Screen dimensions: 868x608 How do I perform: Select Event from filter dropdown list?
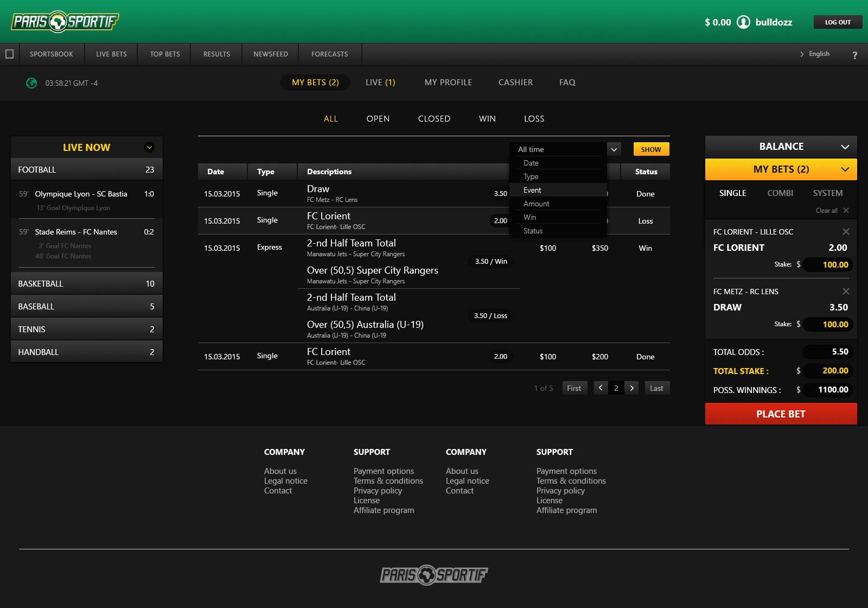[532, 190]
